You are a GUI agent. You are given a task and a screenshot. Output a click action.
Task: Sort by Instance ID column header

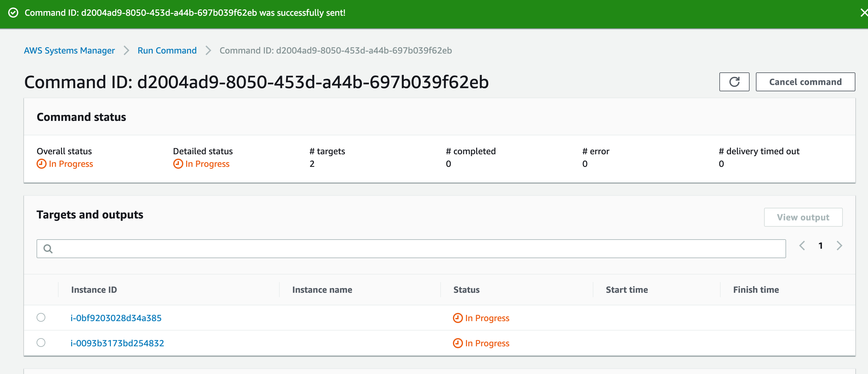coord(94,290)
